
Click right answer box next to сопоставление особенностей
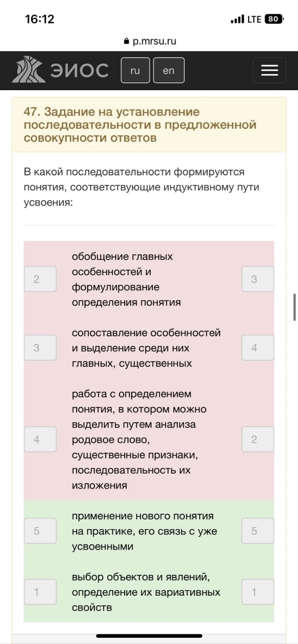click(x=258, y=348)
